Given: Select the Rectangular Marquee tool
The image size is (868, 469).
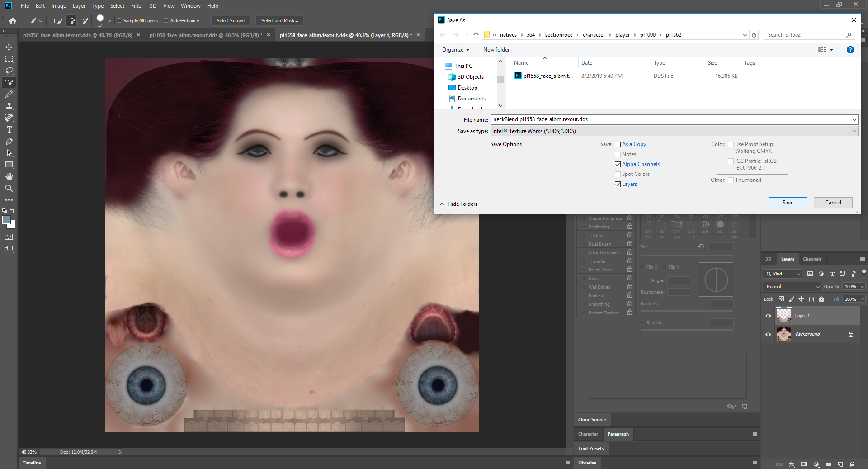Looking at the screenshot, I should click(9, 59).
